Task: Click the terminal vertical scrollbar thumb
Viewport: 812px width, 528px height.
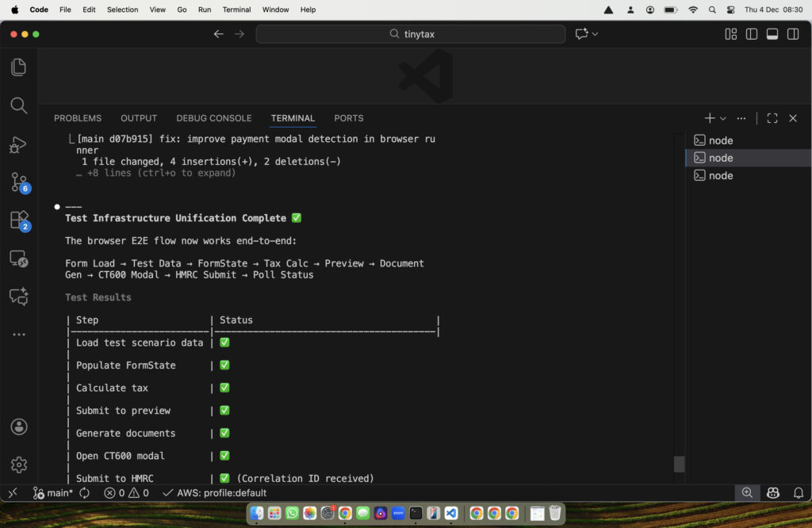Action: [x=679, y=464]
